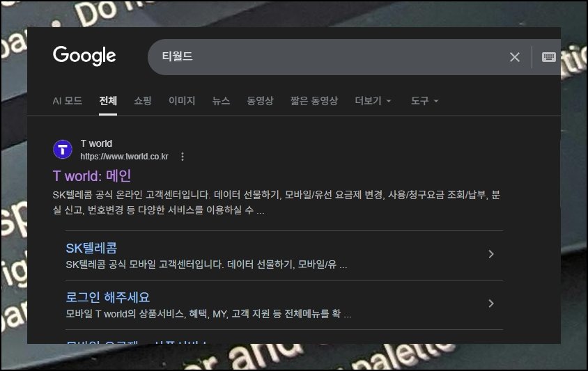Click the T world site favicon

(63, 150)
